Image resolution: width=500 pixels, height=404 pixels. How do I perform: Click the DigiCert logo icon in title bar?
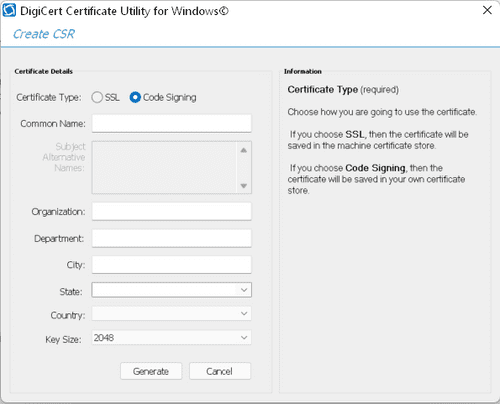tap(9, 11)
